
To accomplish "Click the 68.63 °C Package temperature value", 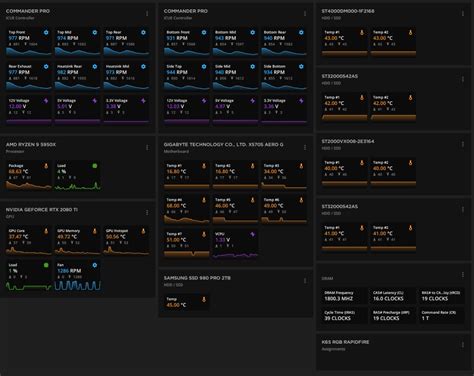I will (x=19, y=171).
